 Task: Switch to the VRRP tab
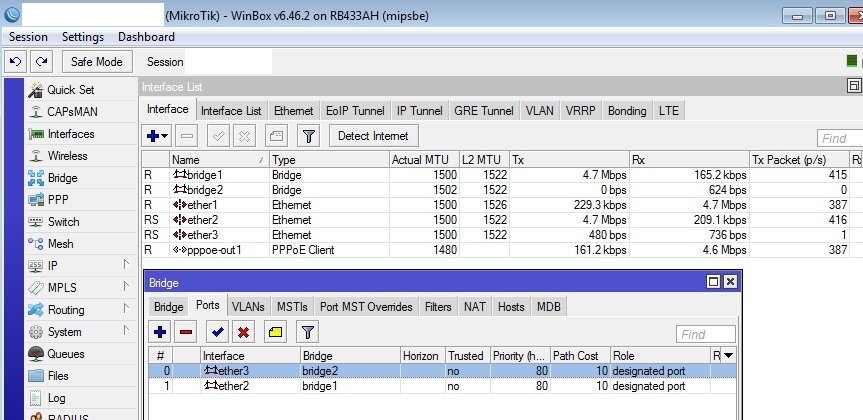(x=580, y=111)
